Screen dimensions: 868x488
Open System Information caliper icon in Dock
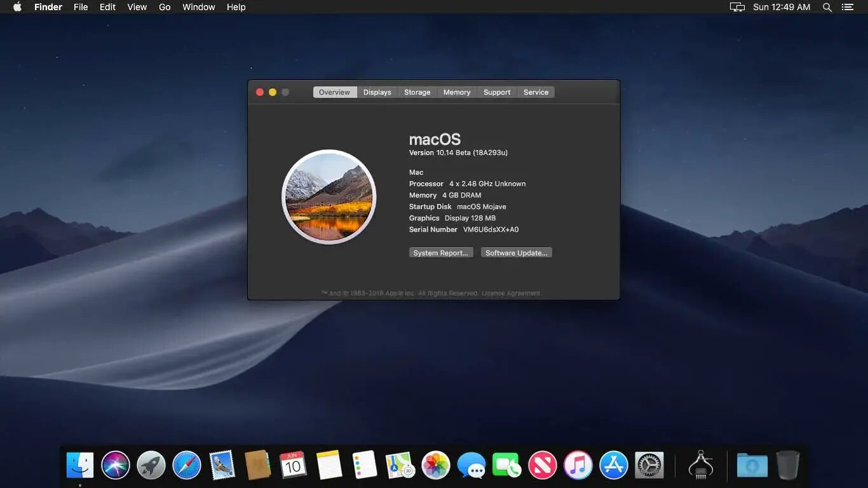click(x=701, y=465)
